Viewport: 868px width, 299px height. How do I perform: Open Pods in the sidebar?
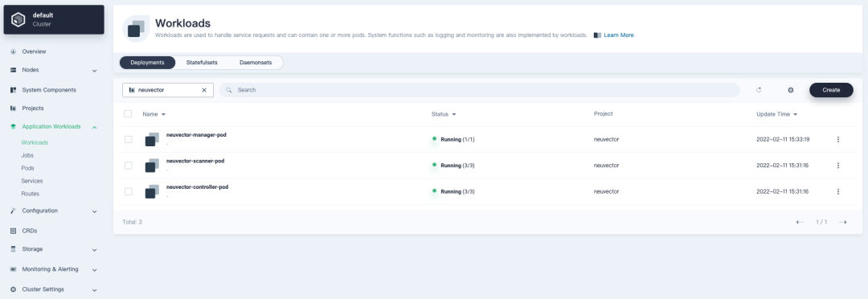pos(27,168)
